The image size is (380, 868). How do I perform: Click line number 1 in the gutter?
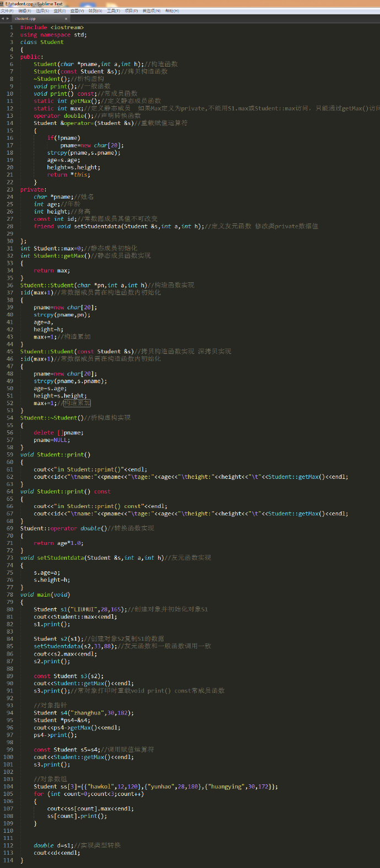(x=12, y=27)
